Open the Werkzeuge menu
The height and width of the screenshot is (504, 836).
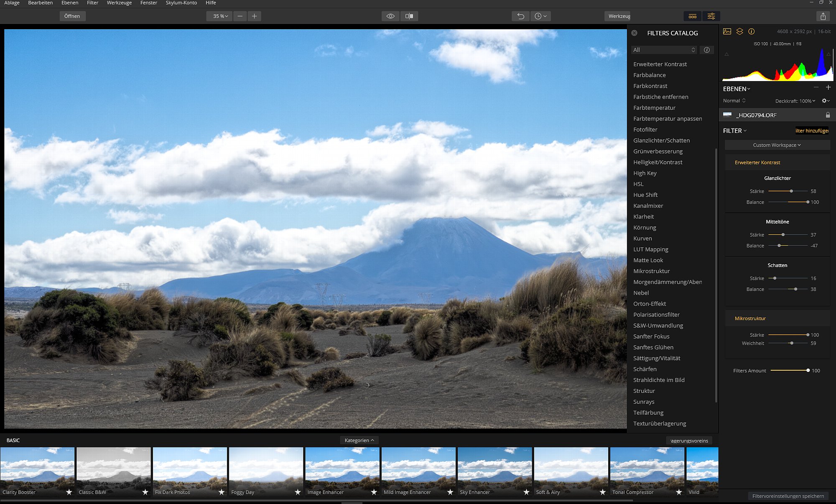[x=119, y=3]
